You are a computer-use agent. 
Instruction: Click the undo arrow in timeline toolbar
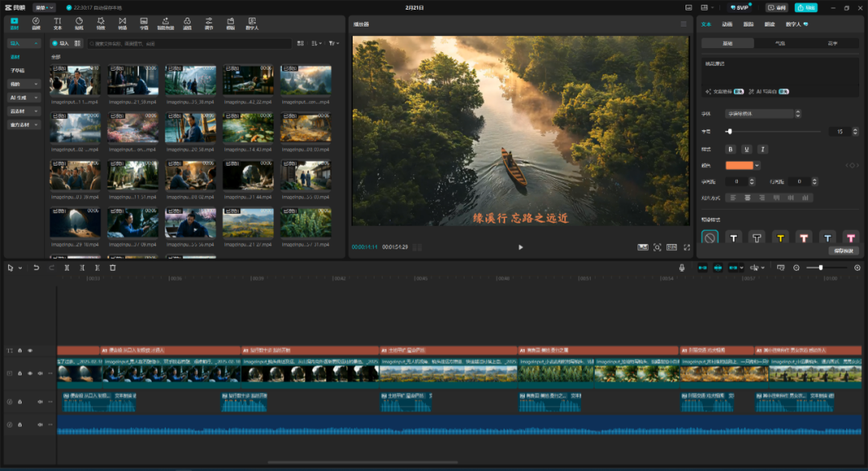point(36,268)
